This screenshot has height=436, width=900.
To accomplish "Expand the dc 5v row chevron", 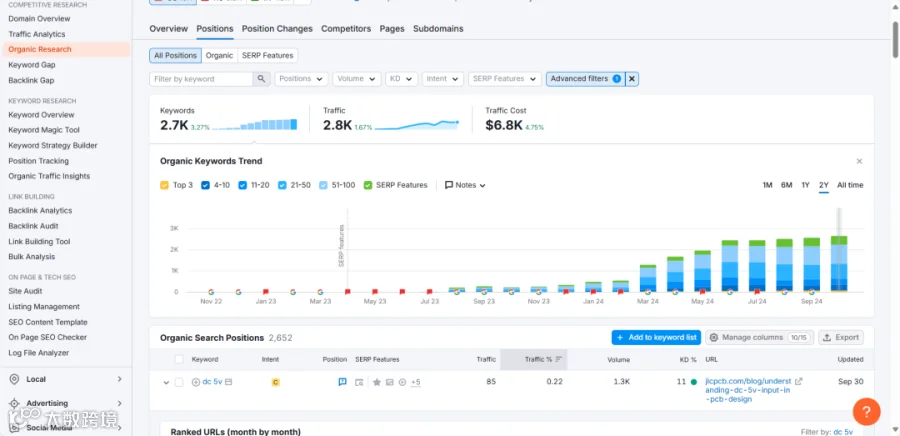I will pyautogui.click(x=166, y=383).
